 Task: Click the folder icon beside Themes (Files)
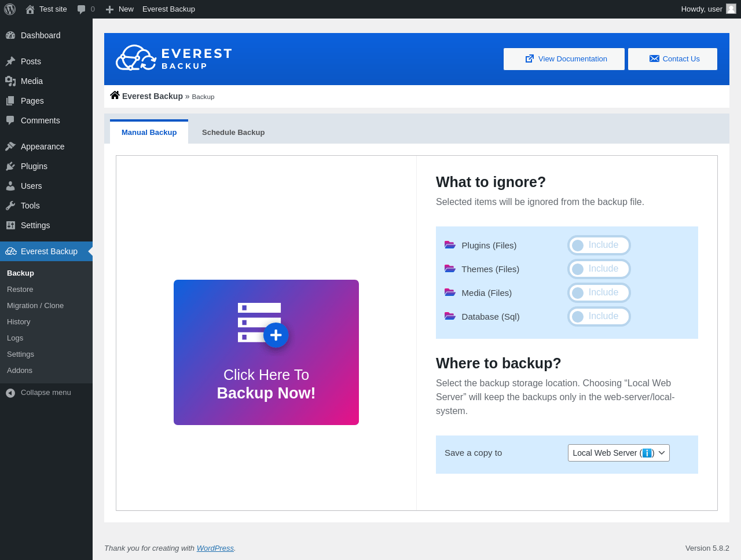pyautogui.click(x=450, y=269)
